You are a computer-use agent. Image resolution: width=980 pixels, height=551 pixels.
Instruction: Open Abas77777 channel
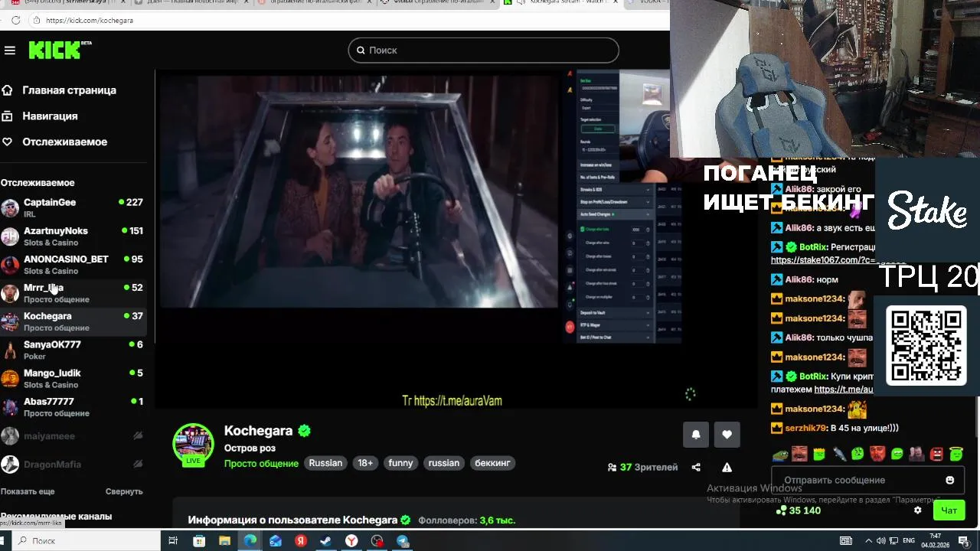pos(73,406)
